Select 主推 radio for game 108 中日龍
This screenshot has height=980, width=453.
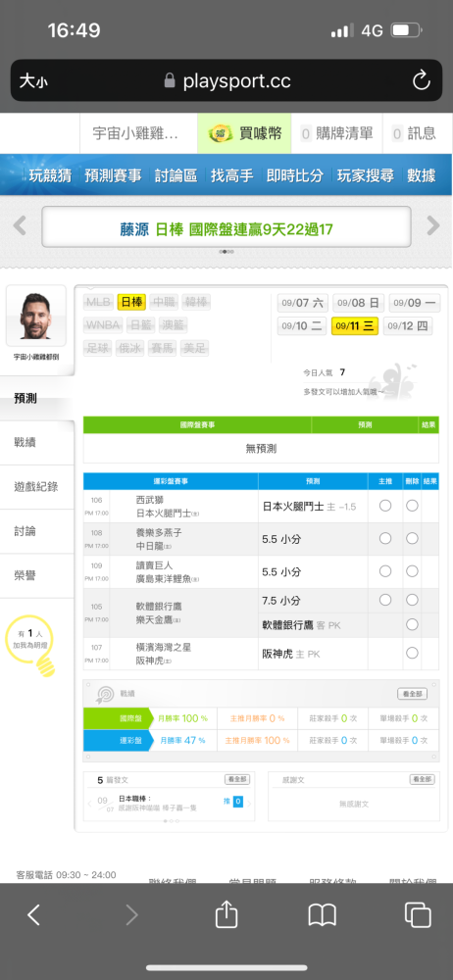click(x=385, y=538)
